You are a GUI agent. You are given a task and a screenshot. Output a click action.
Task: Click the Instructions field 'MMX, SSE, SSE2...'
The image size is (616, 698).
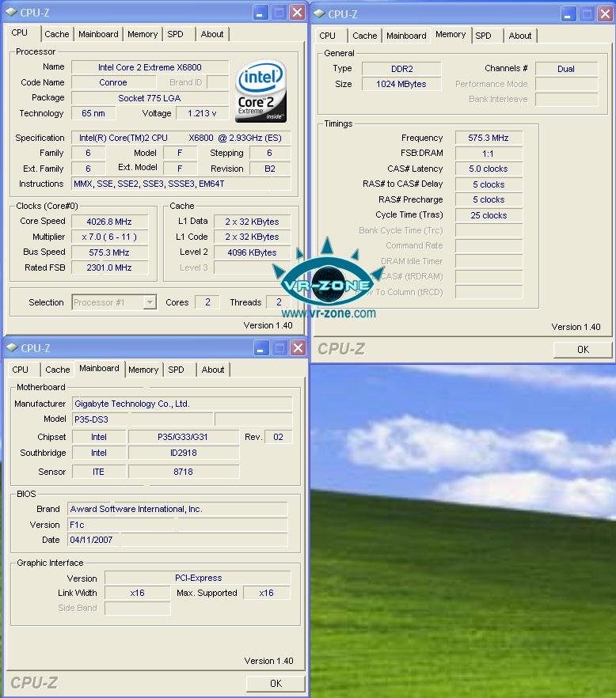pyautogui.click(x=181, y=184)
